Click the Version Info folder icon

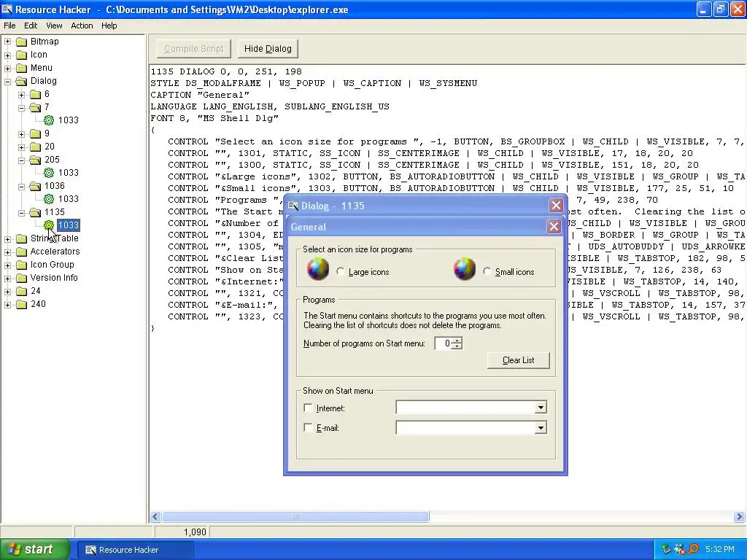click(x=21, y=278)
